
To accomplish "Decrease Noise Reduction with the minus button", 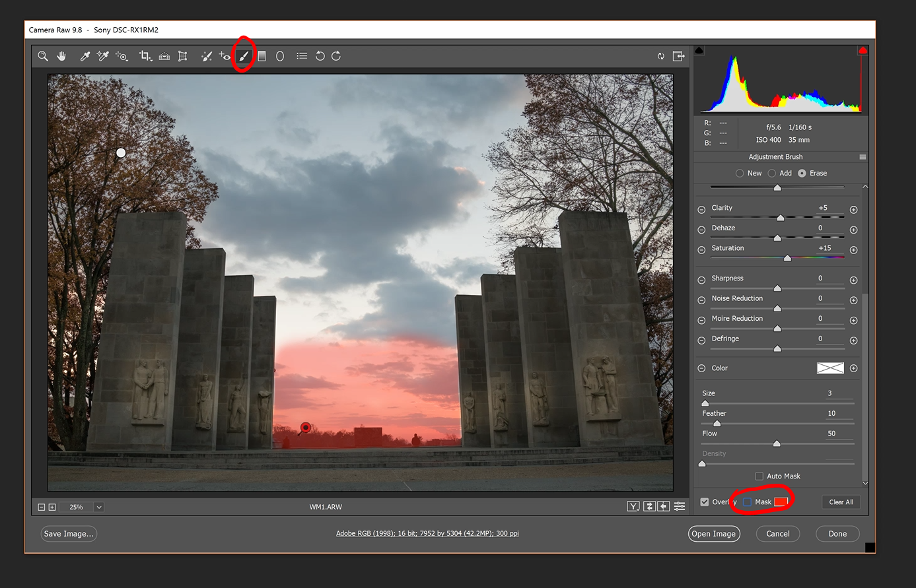I will pyautogui.click(x=701, y=300).
